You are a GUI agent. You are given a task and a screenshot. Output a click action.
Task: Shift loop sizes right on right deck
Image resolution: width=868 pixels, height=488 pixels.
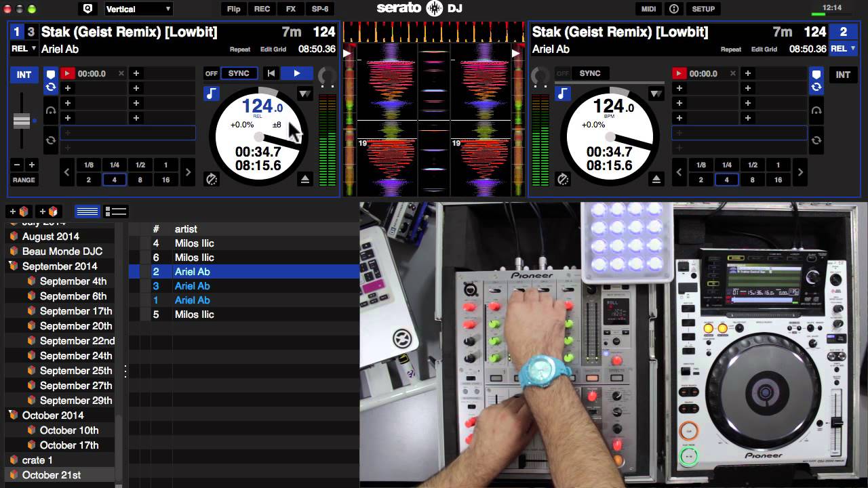(x=800, y=172)
